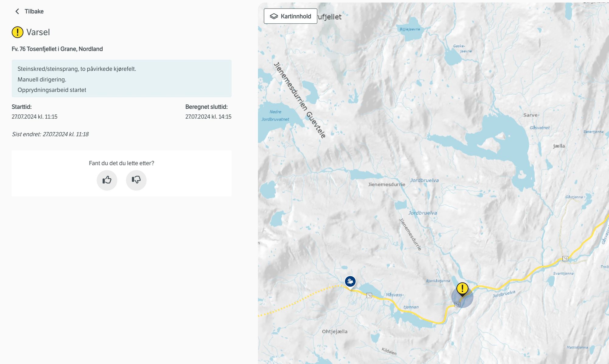The height and width of the screenshot is (364, 609).
Task: Click road 76 shield beside Måsvasstjønnan lake
Action: (369, 295)
